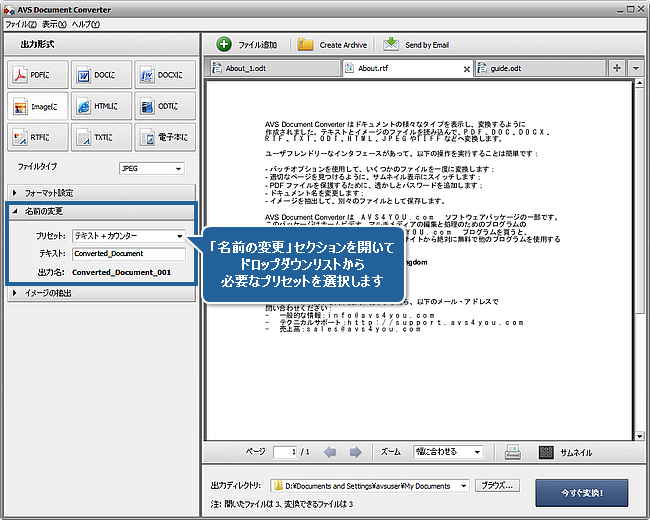The image size is (650, 520).
Task: Add a new tab with plus button
Action: (x=617, y=68)
